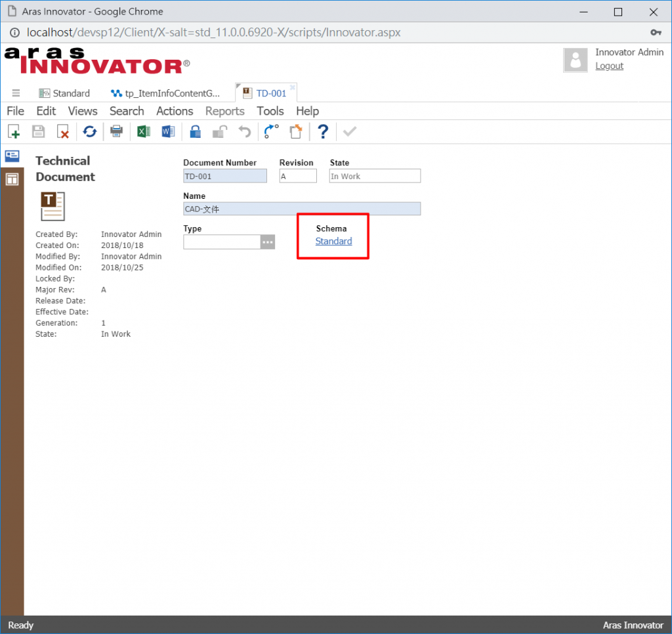Switch to the tp_ItemInfoContentG... tab
This screenshot has width=672, height=634.
pyautogui.click(x=165, y=93)
